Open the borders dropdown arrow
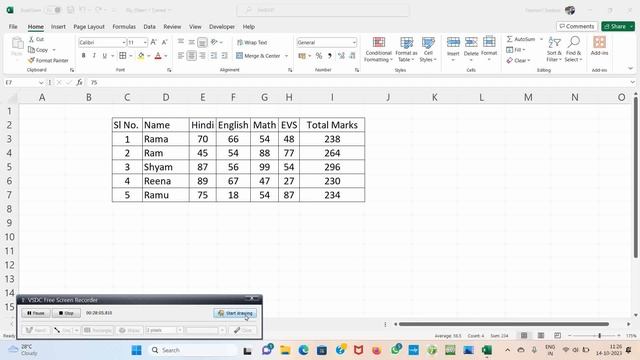This screenshot has height=360, width=640. coord(130,56)
